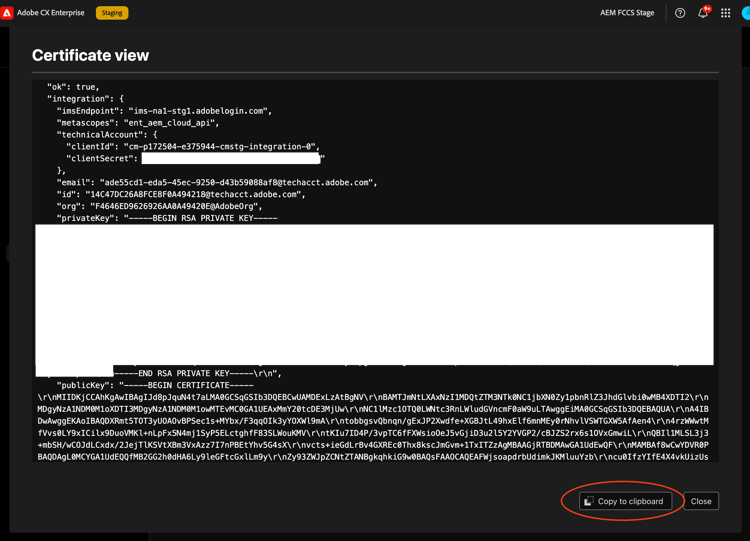Click the Staging badge
750x541 pixels.
point(112,13)
